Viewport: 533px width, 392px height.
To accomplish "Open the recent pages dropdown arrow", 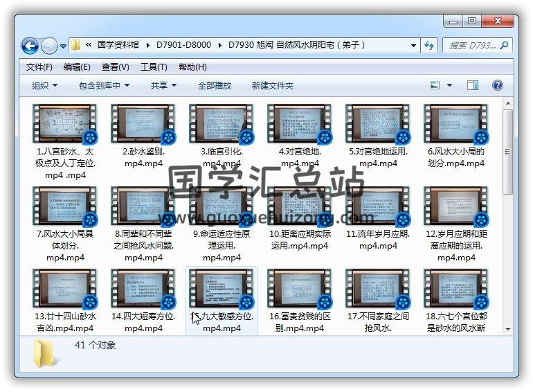I will (64, 46).
